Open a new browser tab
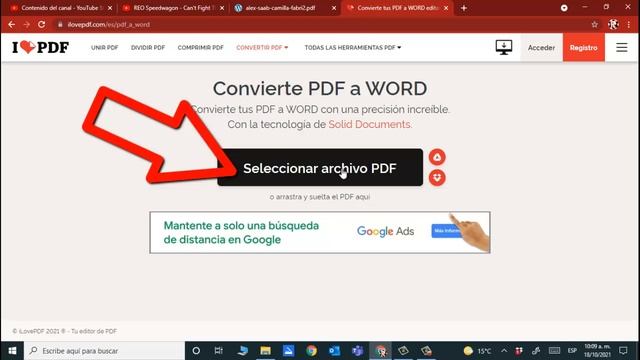 pos(464,8)
